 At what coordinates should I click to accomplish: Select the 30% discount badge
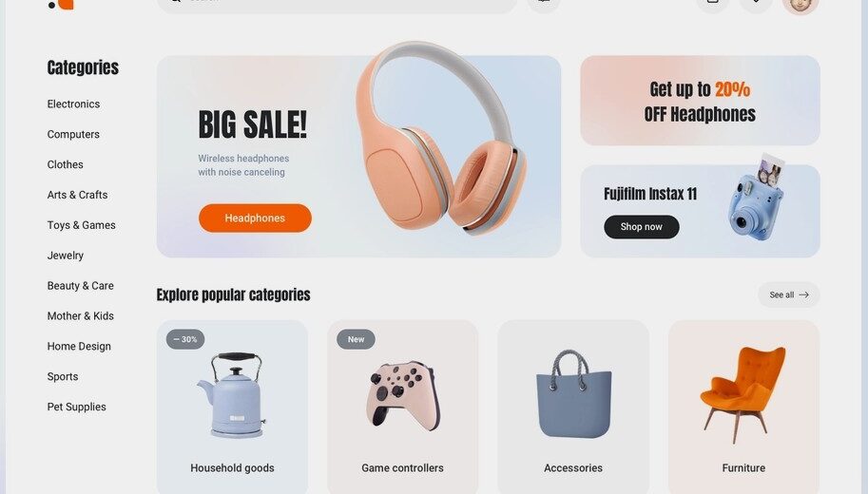pyautogui.click(x=185, y=339)
